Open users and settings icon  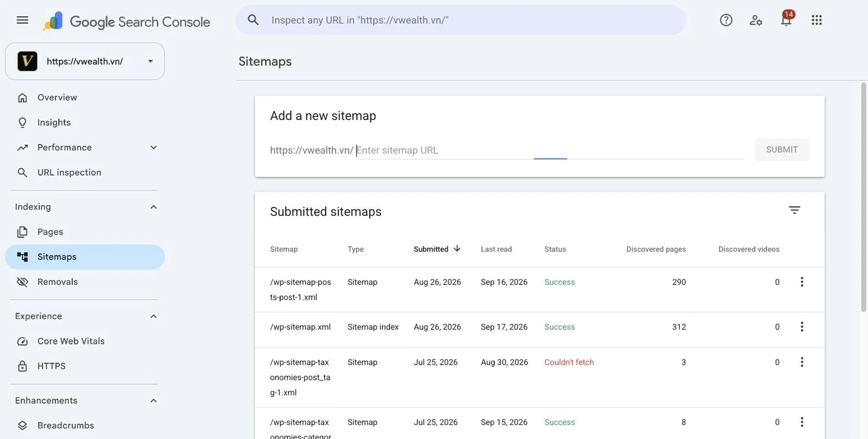(x=756, y=20)
